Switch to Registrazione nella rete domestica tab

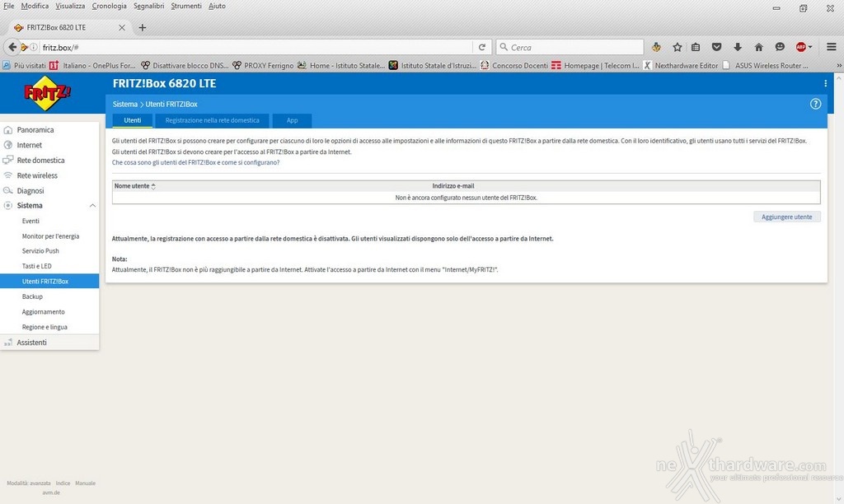pyautogui.click(x=212, y=120)
